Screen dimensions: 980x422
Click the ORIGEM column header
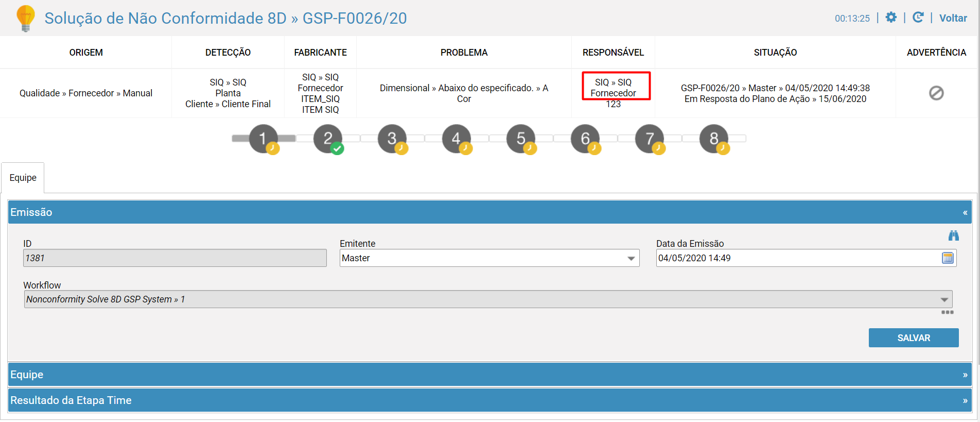(86, 53)
